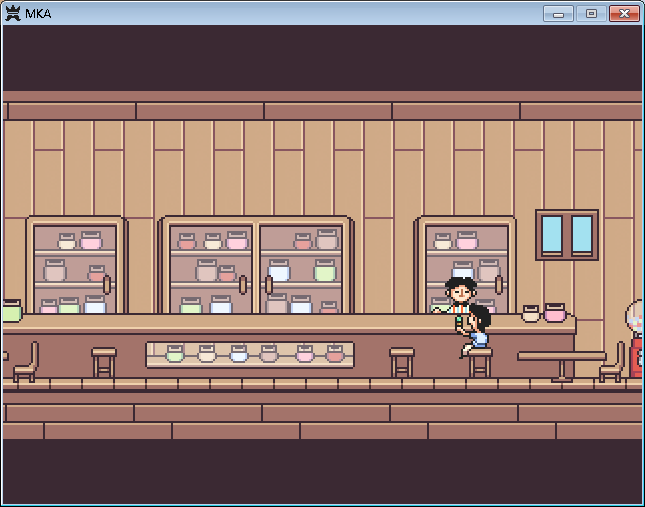Click the MKA window title text
The image size is (645, 507).
[x=38, y=14]
